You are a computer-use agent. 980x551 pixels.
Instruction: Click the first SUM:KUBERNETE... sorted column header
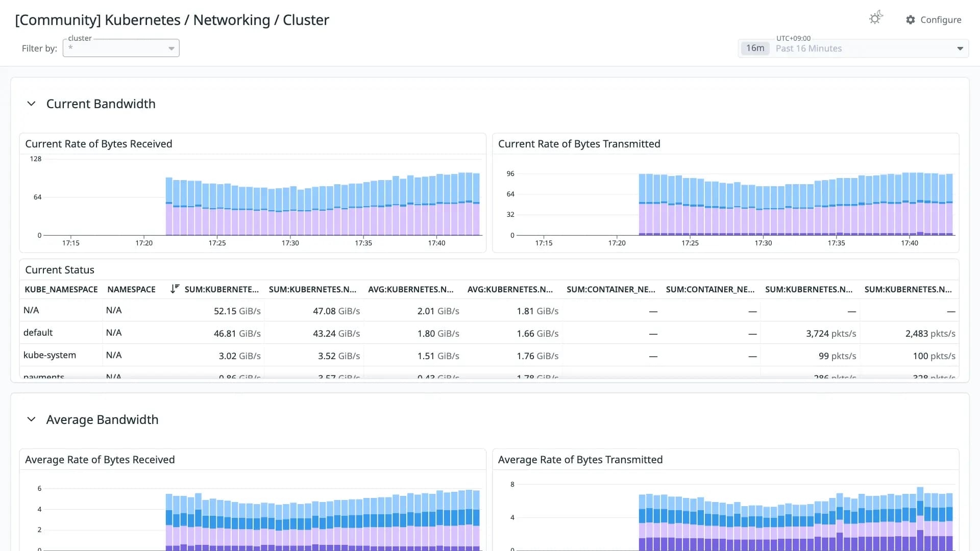[222, 289]
